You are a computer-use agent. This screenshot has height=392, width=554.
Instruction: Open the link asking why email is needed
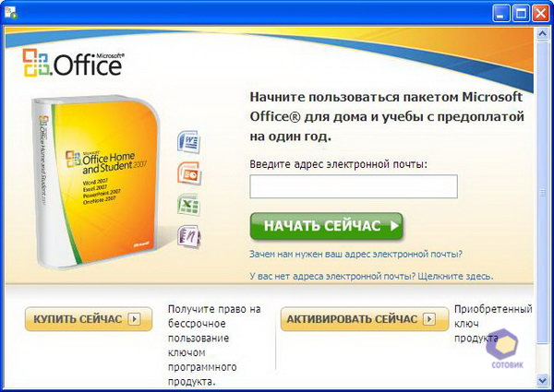coord(355,254)
